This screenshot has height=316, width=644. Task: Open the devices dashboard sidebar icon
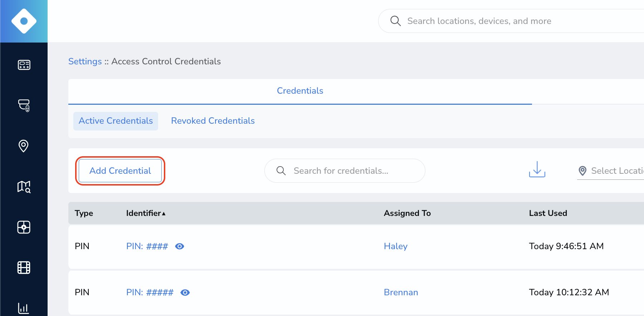pos(24,65)
